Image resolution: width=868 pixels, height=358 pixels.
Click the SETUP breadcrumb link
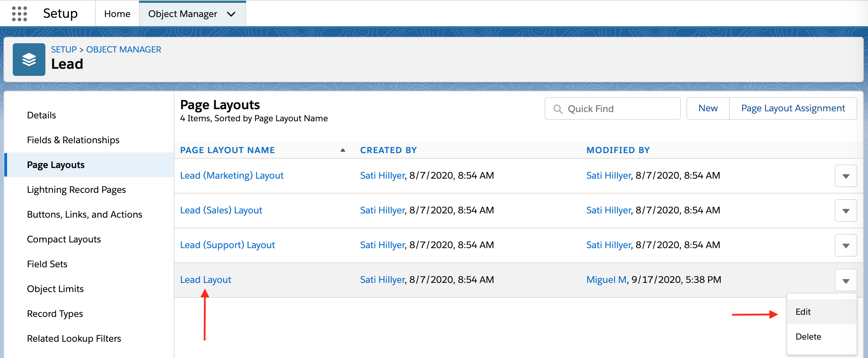[x=64, y=49]
